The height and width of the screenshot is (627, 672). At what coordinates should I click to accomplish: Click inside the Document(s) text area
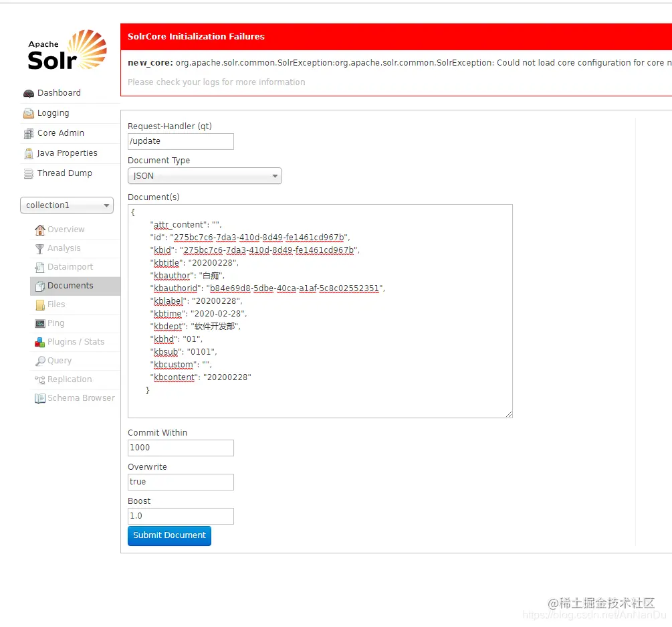pos(320,311)
